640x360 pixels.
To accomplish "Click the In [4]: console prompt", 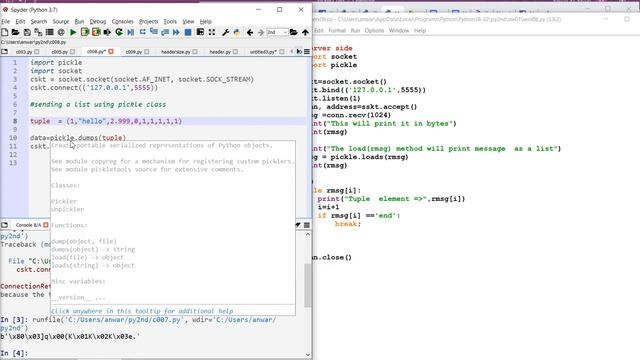I will 14,353.
